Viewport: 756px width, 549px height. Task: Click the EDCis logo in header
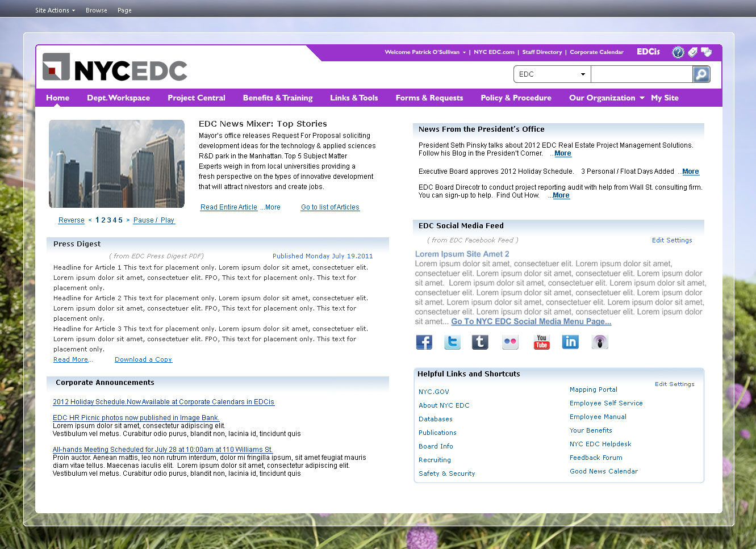pyautogui.click(x=648, y=52)
